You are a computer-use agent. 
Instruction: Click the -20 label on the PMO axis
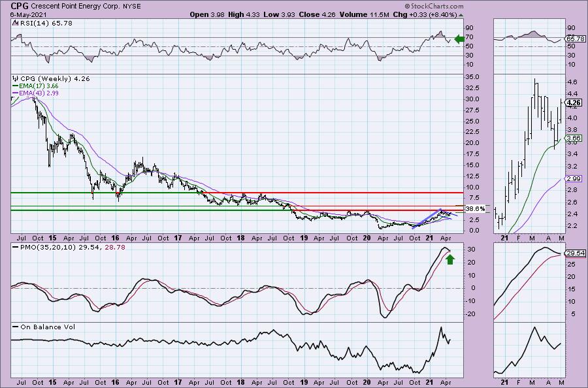pyautogui.click(x=471, y=314)
